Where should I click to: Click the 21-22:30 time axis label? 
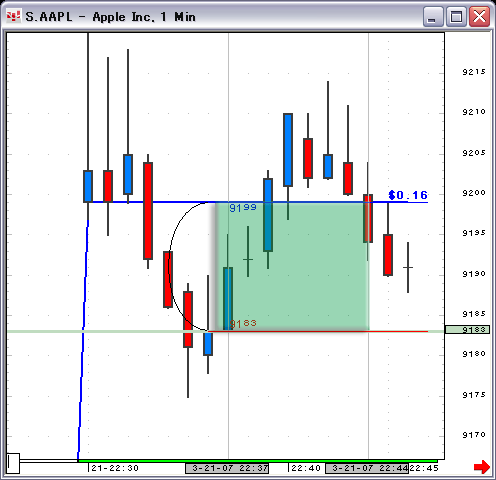[115, 468]
